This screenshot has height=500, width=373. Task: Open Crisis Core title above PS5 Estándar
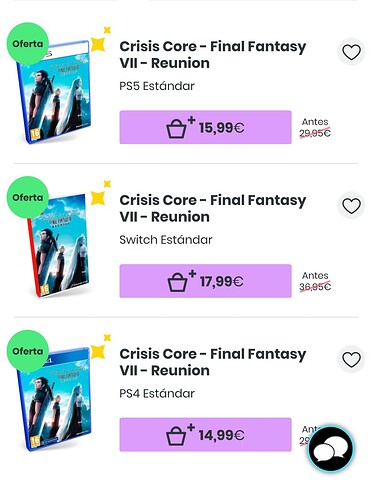(213, 55)
